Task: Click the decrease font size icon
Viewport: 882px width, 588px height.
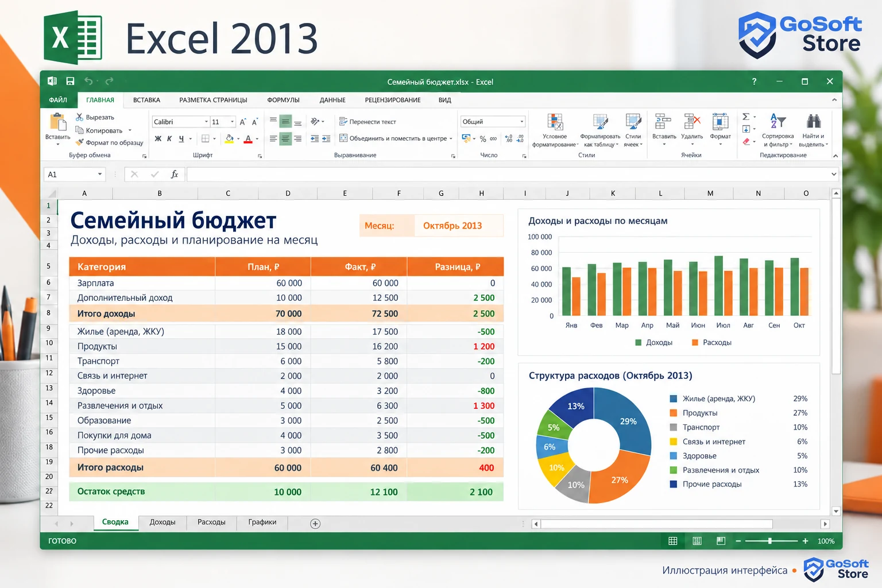Action: click(x=255, y=122)
